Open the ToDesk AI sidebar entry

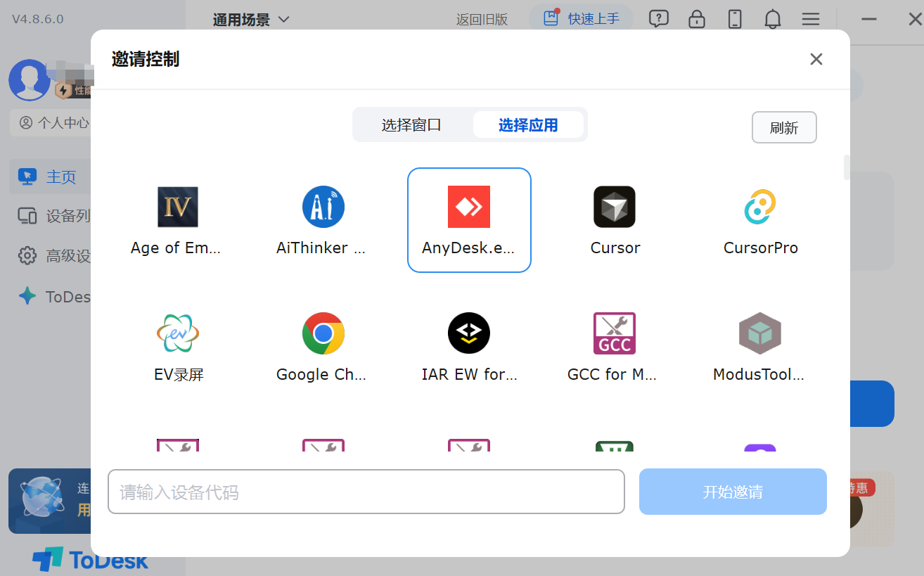(54, 296)
